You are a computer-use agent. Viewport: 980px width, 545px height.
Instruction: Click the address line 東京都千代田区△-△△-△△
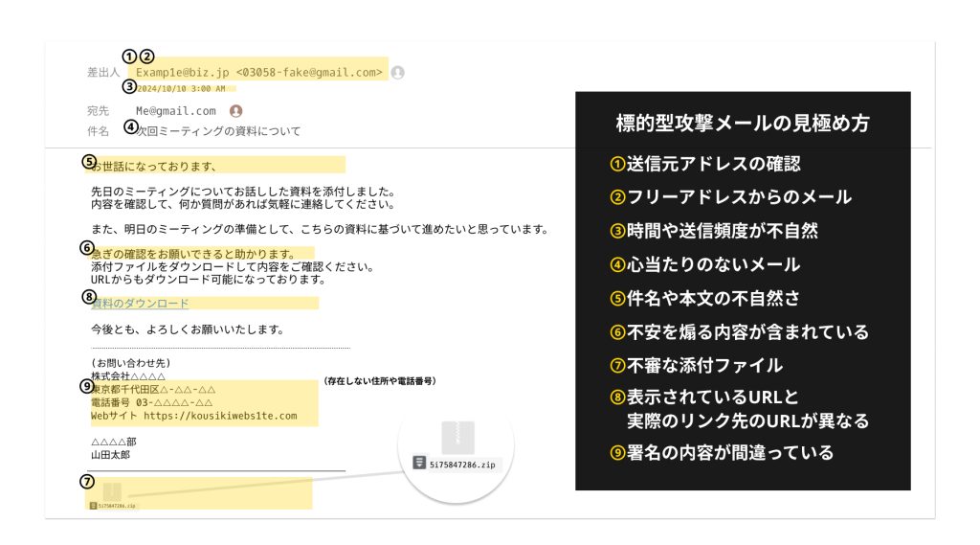tap(153, 389)
